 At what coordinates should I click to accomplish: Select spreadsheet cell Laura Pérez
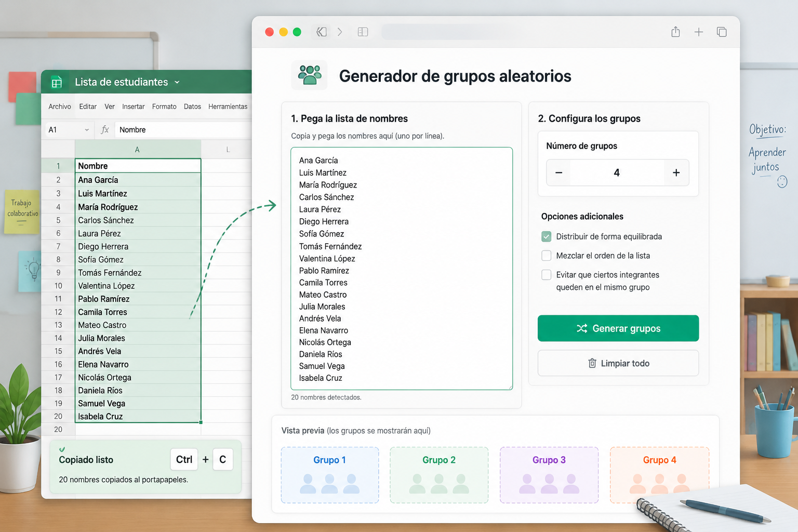pos(138,233)
